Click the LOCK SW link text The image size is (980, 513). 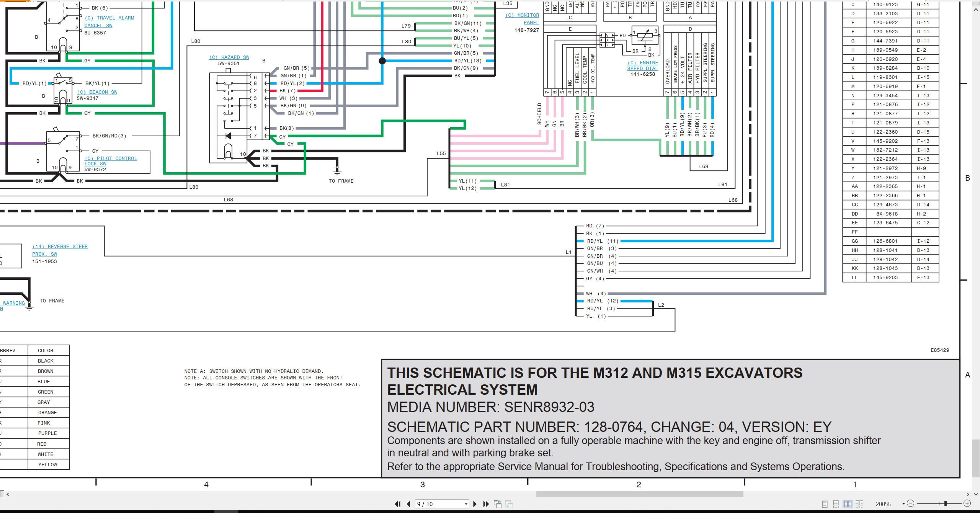click(95, 164)
